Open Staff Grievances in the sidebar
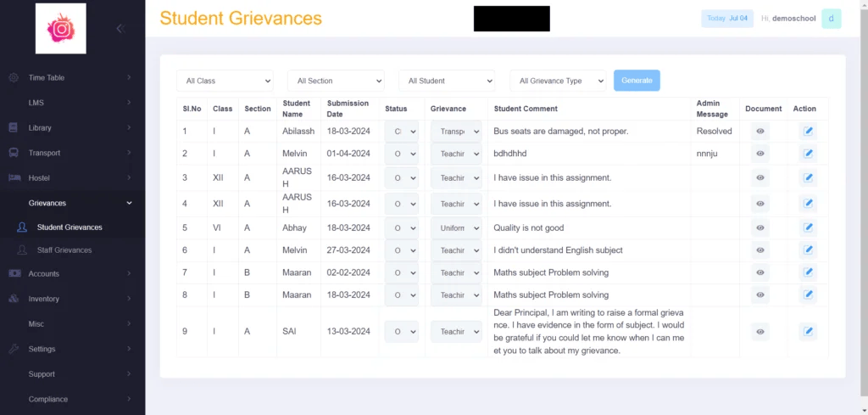This screenshot has width=868, height=415. [64, 250]
